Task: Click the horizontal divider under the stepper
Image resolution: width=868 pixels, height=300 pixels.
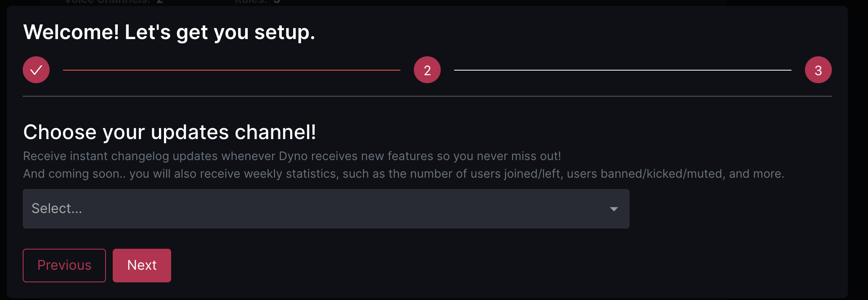Action: pyautogui.click(x=427, y=96)
